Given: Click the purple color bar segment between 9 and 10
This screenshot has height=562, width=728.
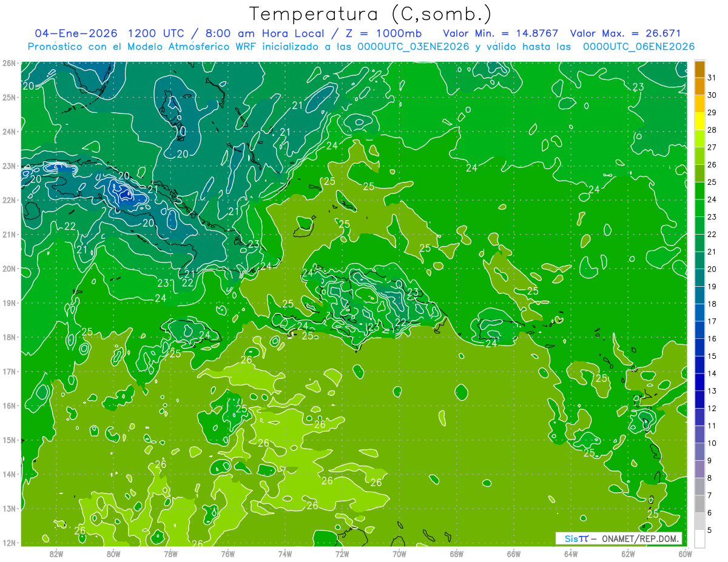Looking at the screenshot, I should pos(699,452).
